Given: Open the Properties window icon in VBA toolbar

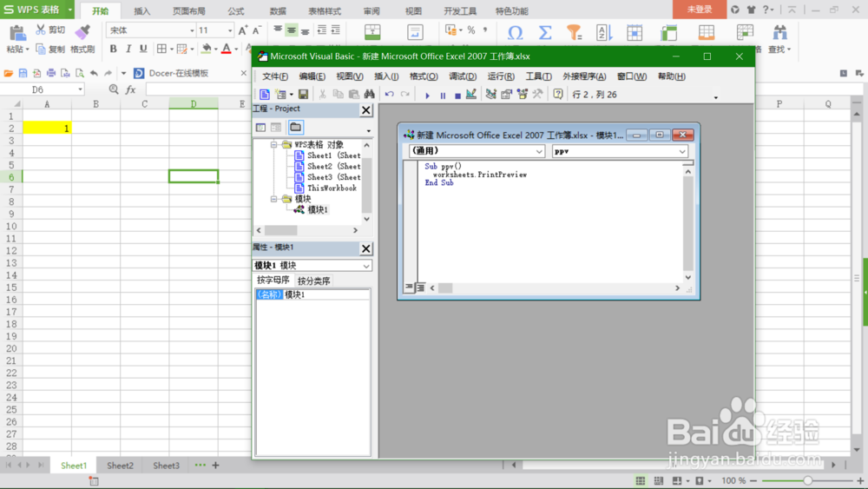Looking at the screenshot, I should pos(506,94).
